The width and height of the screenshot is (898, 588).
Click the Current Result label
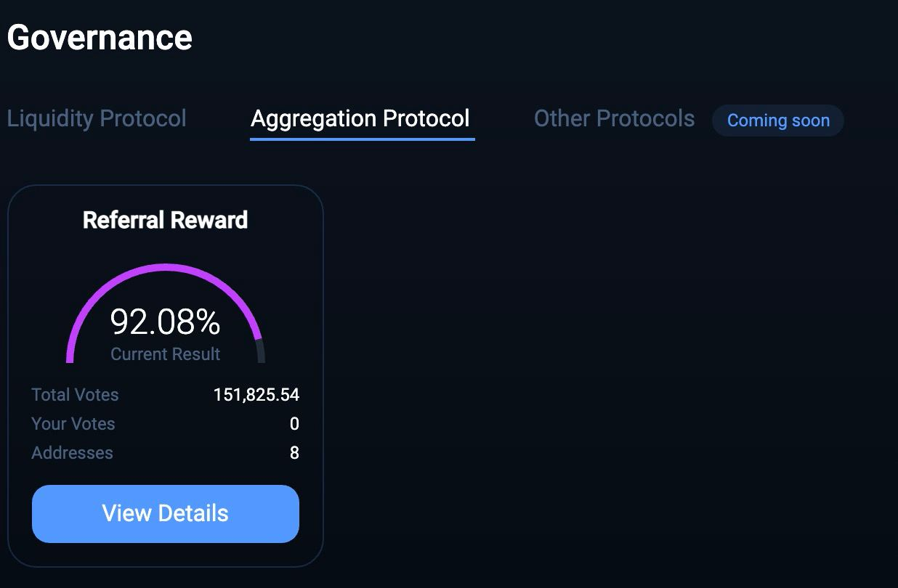point(166,354)
